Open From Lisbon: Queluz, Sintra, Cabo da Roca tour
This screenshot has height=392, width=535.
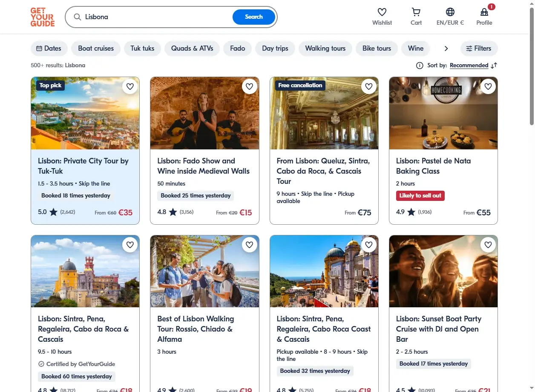coord(323,171)
